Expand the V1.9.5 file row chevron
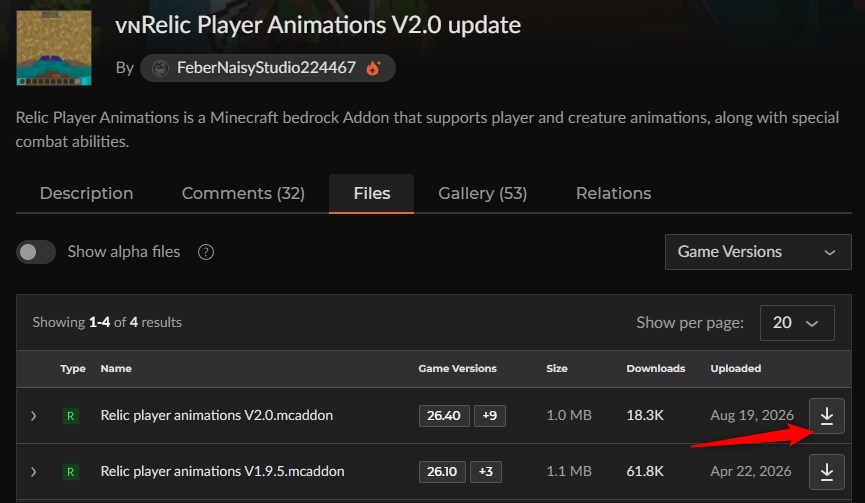The height and width of the screenshot is (503, 865). pos(34,472)
